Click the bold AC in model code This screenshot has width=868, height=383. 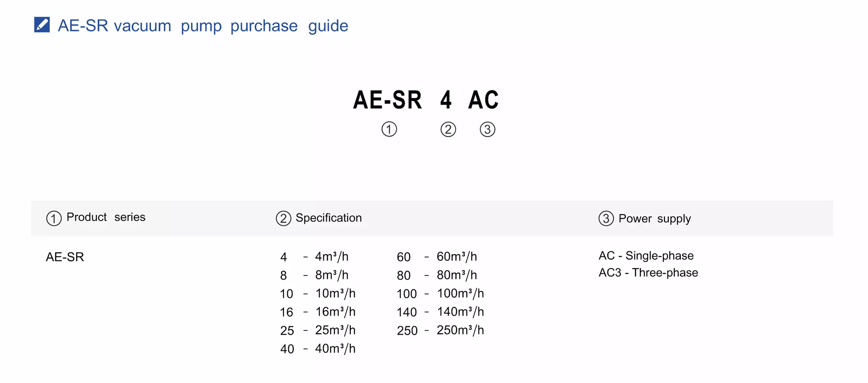tap(483, 100)
